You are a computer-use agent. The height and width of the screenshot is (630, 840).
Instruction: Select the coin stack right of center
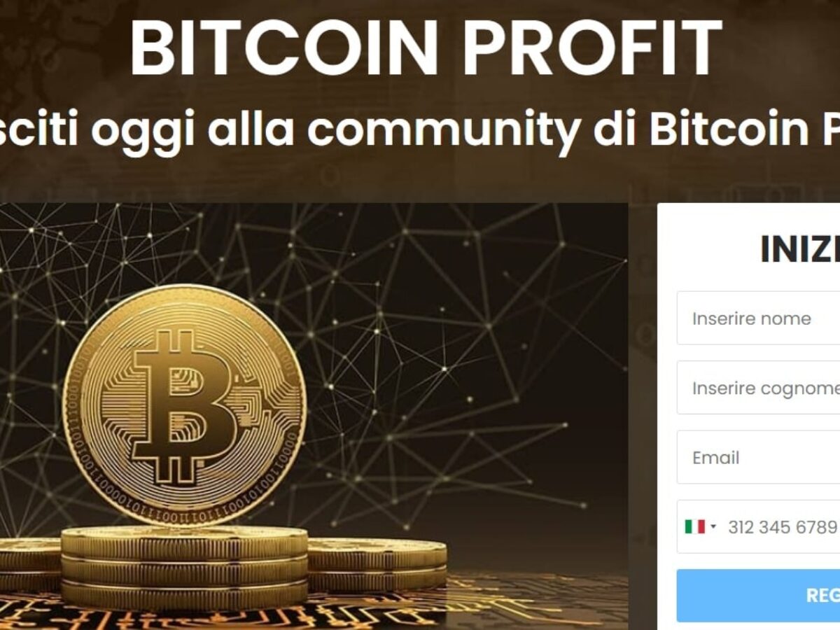click(377, 564)
